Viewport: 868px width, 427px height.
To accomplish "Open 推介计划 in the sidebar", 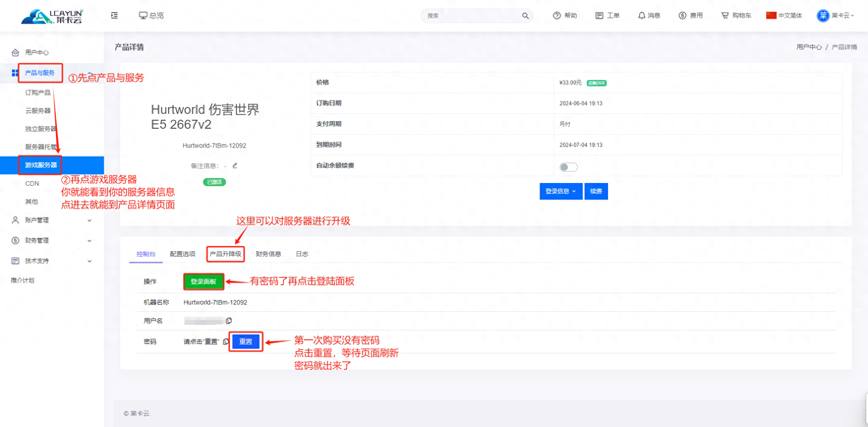I will tap(23, 280).
